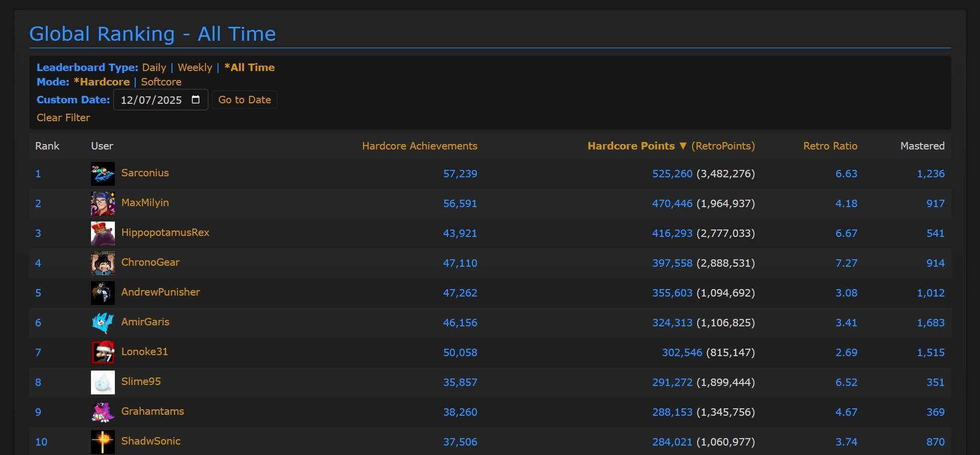
Task: Open AndrewPunisher's profile name link
Action: (x=161, y=292)
